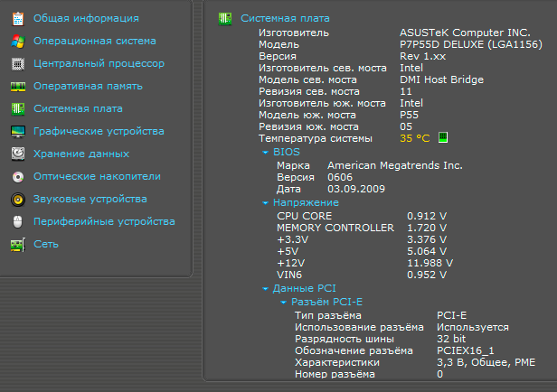Viewport: 557px width, 392px height.
Task: Click the speaker icon for Звуковые устройства
Action: [x=18, y=200]
